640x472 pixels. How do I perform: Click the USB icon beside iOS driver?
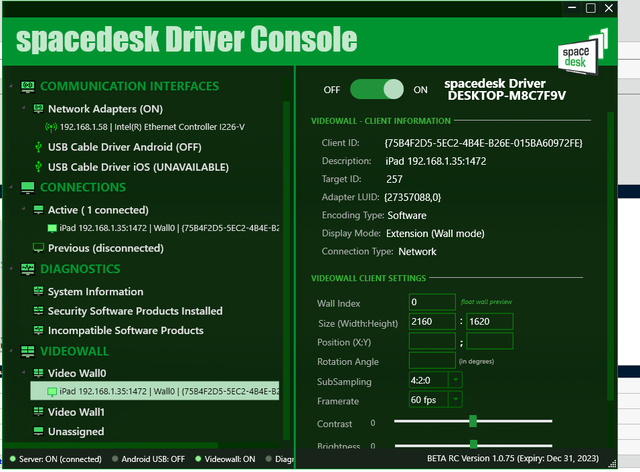tap(38, 167)
